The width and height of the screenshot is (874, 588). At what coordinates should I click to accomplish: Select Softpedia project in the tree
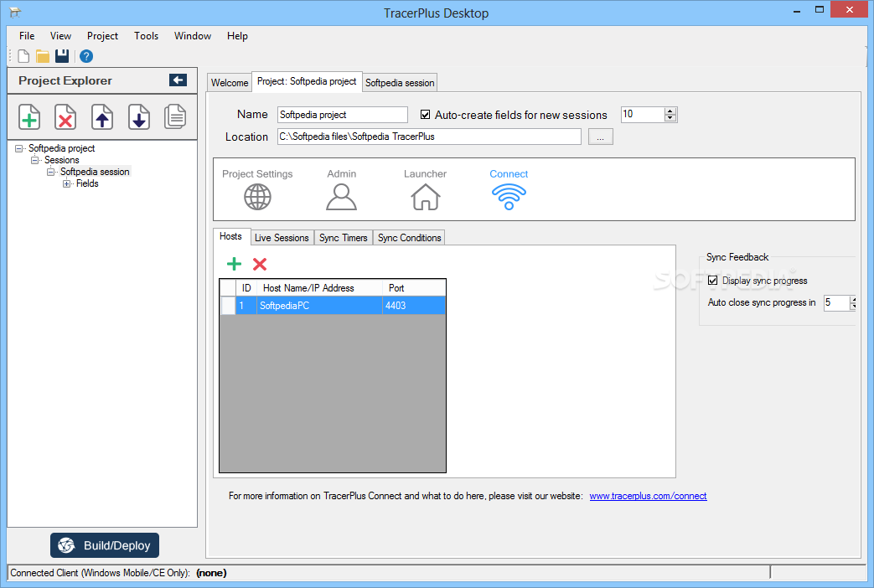click(x=62, y=148)
